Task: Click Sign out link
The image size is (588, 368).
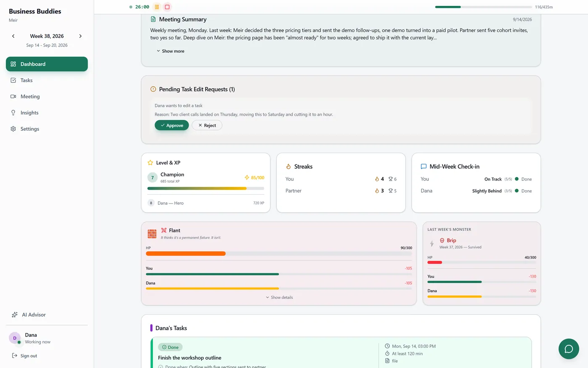Action: click(x=24, y=356)
